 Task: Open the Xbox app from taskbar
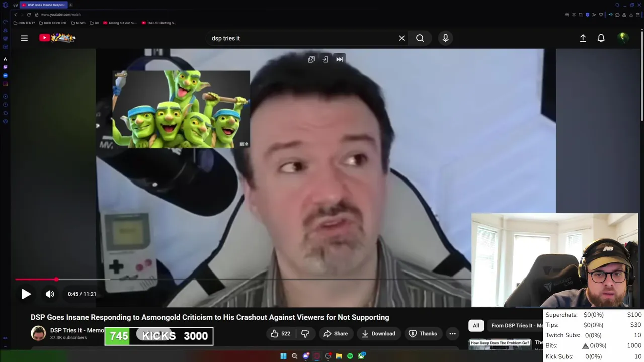362,356
